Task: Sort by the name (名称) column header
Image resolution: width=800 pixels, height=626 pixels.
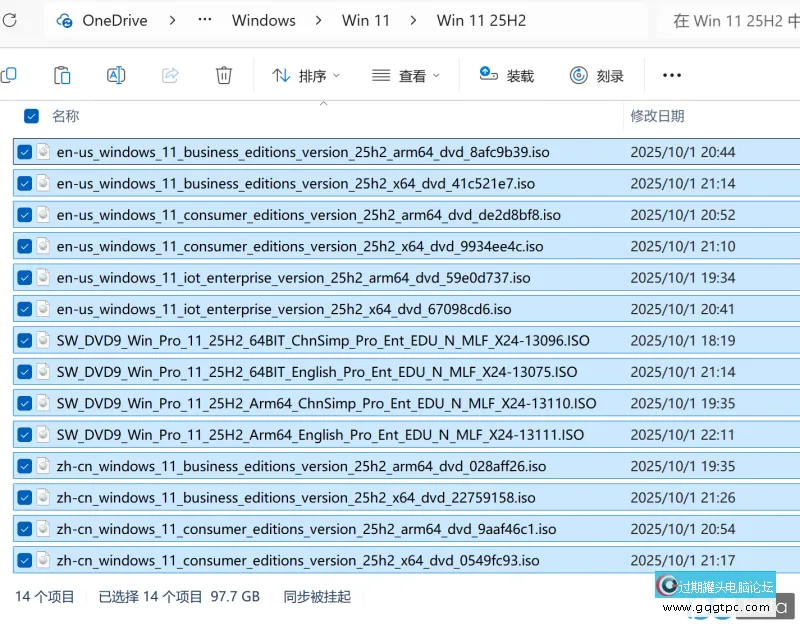Action: click(66, 116)
